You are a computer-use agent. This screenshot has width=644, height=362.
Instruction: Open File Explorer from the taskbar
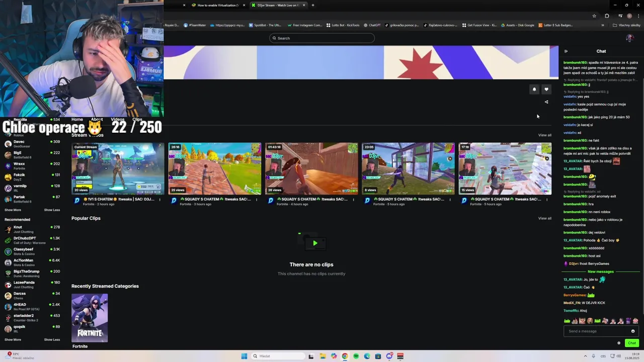pyautogui.click(x=323, y=356)
